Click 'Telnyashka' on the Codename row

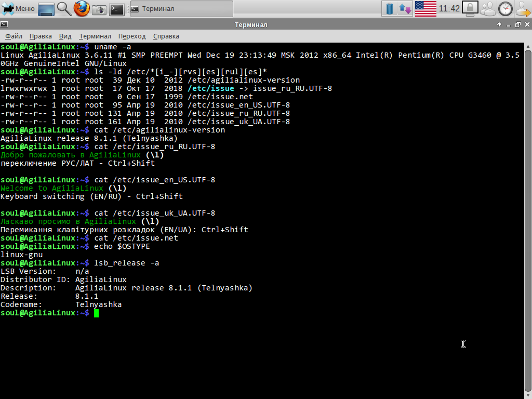pyautogui.click(x=98, y=304)
